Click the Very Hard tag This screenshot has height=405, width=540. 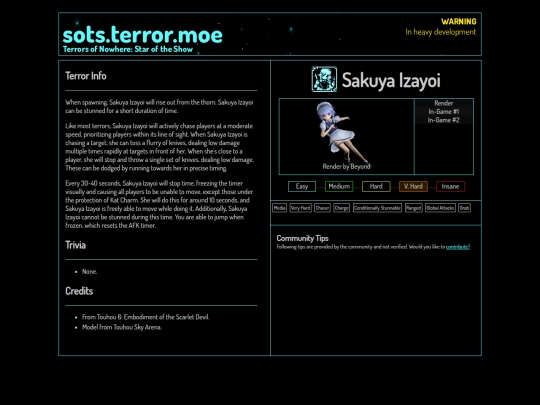tap(301, 208)
